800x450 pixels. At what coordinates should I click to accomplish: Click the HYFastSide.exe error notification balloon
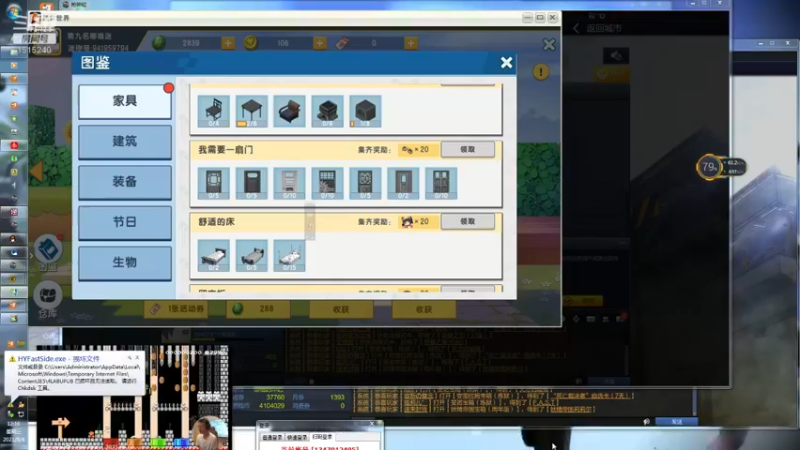74,373
